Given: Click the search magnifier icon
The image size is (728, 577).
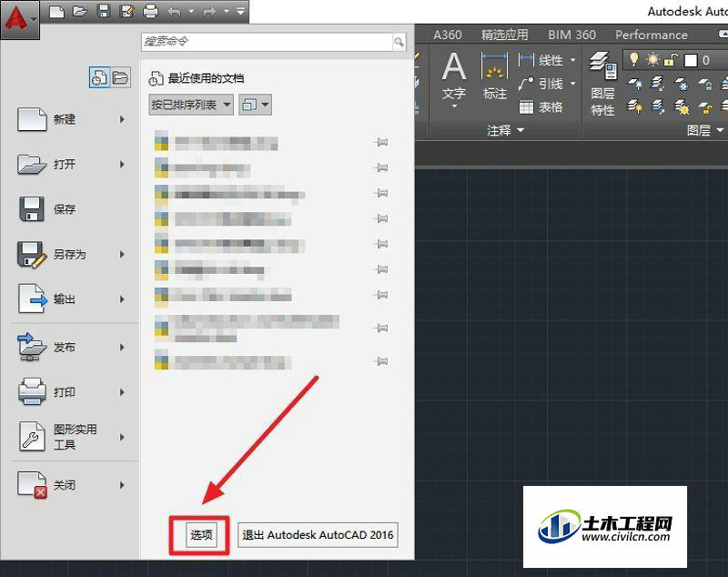Looking at the screenshot, I should pyautogui.click(x=399, y=42).
